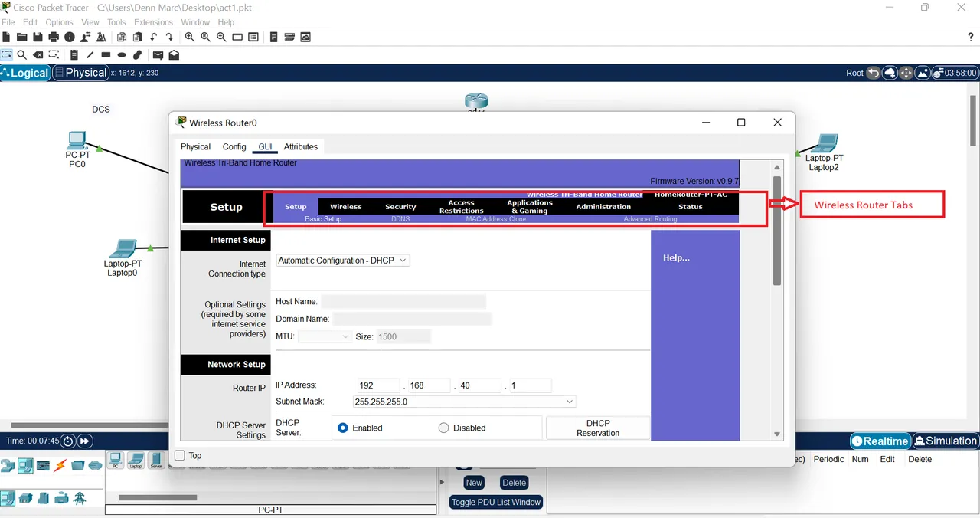Select the Laptop device in device list
The image size is (980, 518).
(136, 461)
